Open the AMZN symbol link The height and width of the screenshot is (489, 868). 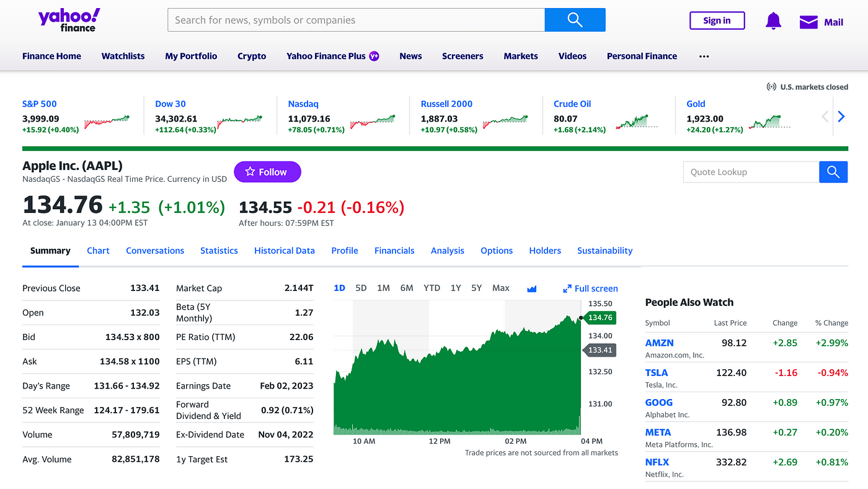click(659, 343)
